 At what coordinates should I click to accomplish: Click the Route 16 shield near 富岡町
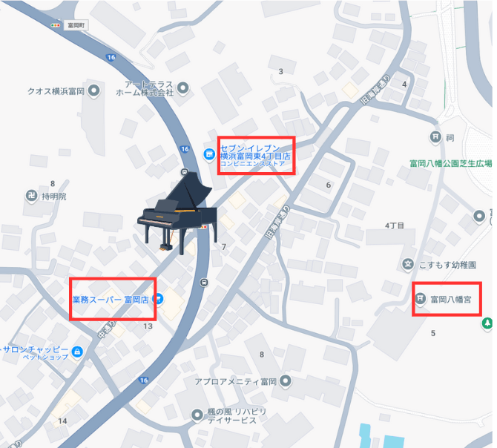111,57
